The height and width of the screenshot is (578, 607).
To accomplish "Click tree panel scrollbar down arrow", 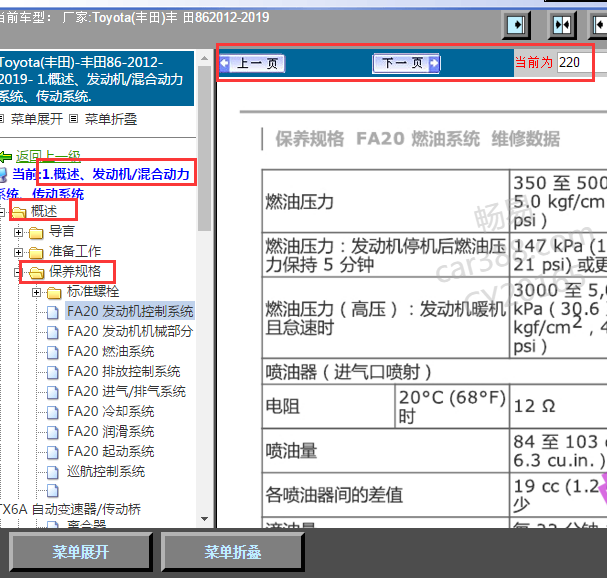I will point(204,519).
